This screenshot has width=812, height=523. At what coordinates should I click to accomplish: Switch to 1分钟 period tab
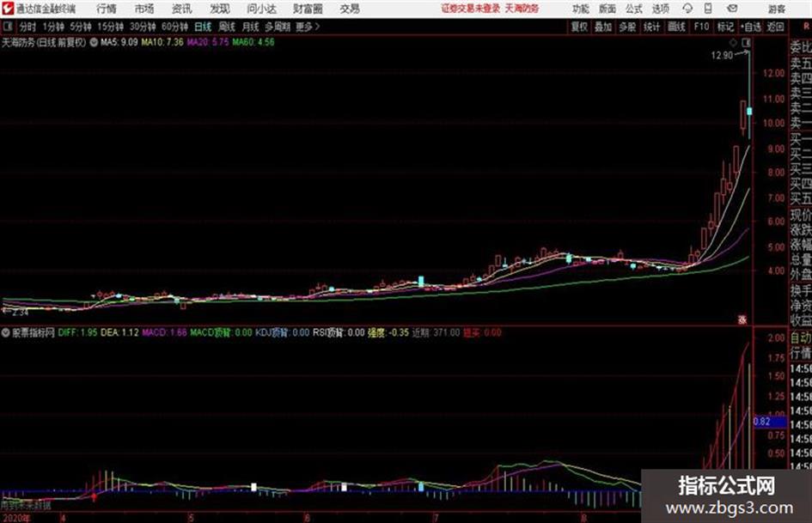click(x=52, y=27)
